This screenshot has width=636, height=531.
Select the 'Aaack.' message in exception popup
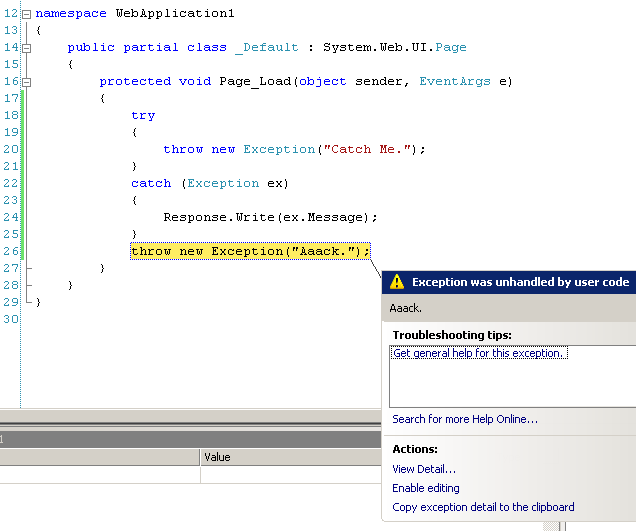tap(406, 308)
